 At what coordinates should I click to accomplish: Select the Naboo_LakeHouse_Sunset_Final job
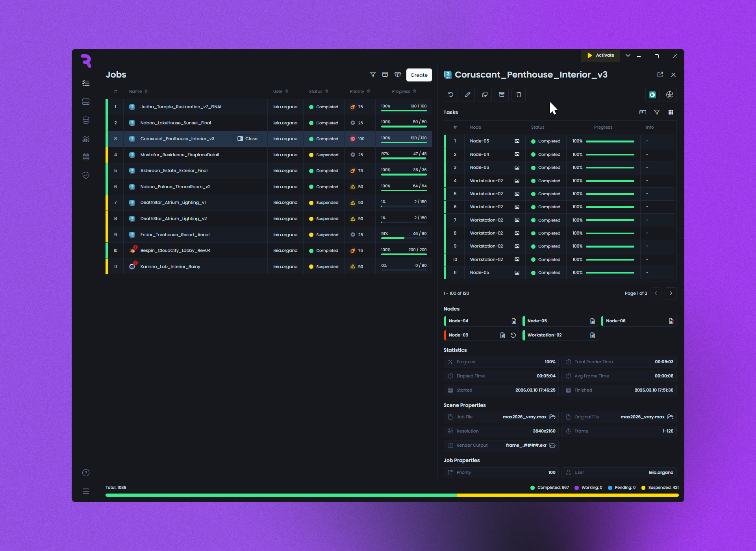click(x=269, y=123)
